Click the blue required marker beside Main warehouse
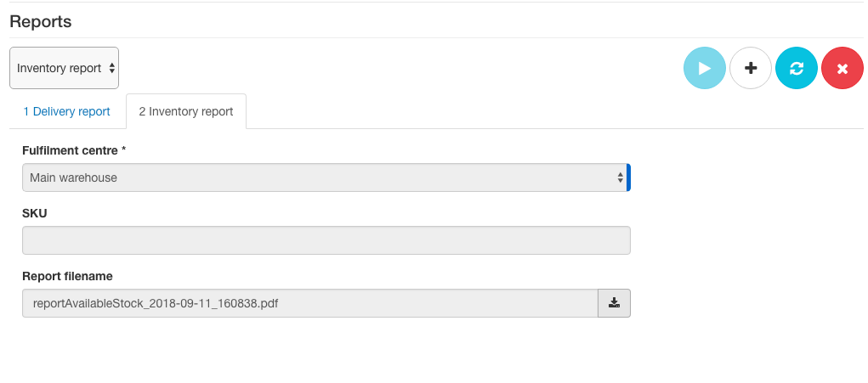Image resolution: width=868 pixels, height=383 pixels. tap(629, 177)
